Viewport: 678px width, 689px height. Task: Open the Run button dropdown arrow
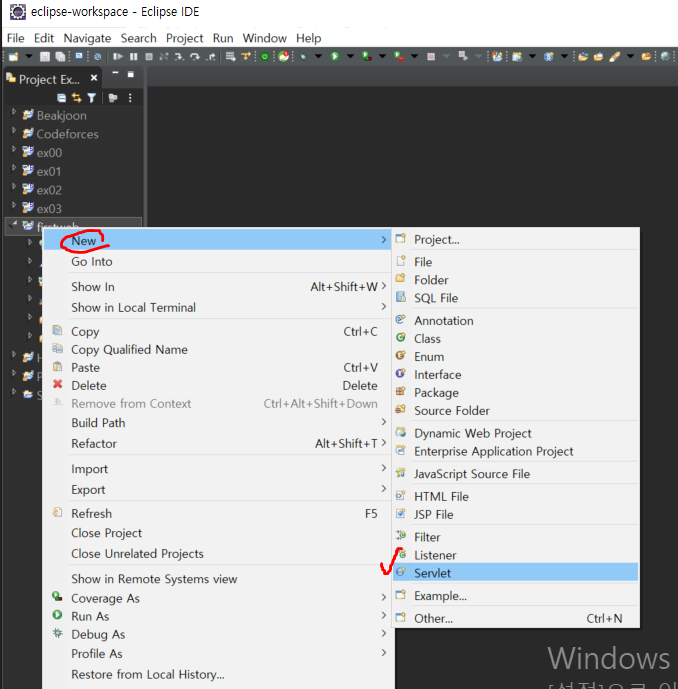point(350,56)
